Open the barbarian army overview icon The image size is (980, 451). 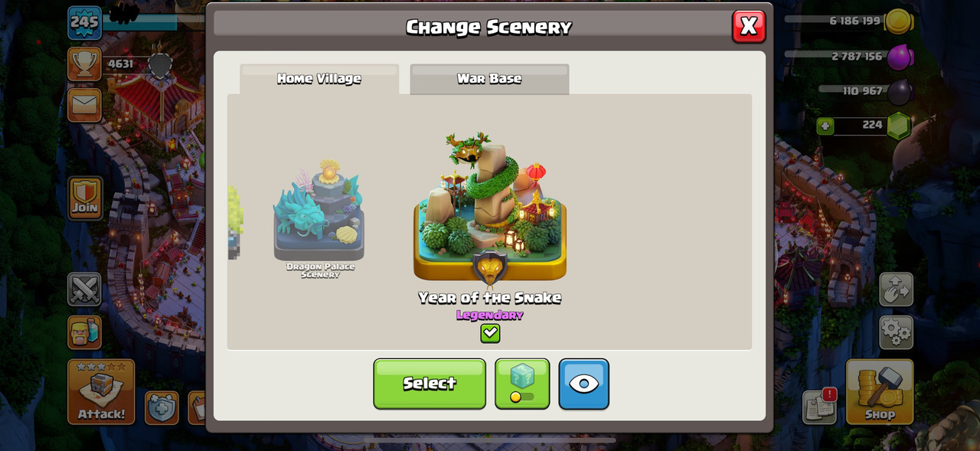pos(84,333)
